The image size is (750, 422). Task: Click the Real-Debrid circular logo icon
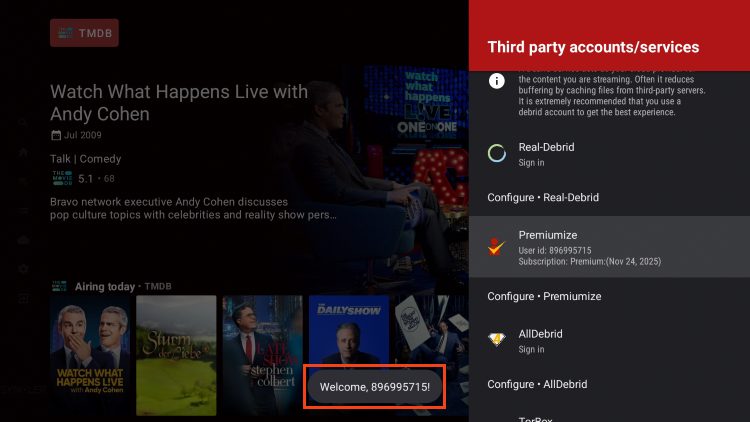tap(497, 154)
